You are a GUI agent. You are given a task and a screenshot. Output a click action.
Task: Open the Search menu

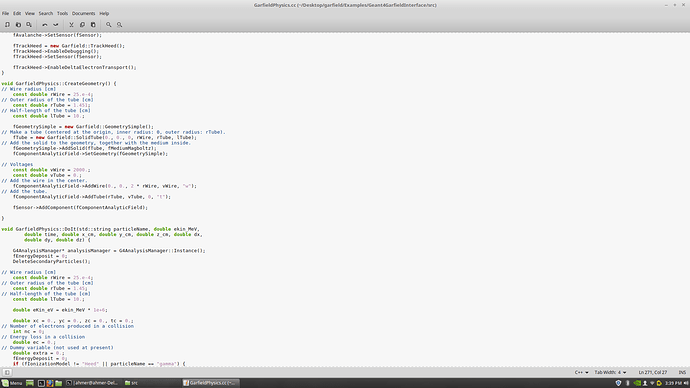pyautogui.click(x=45, y=13)
